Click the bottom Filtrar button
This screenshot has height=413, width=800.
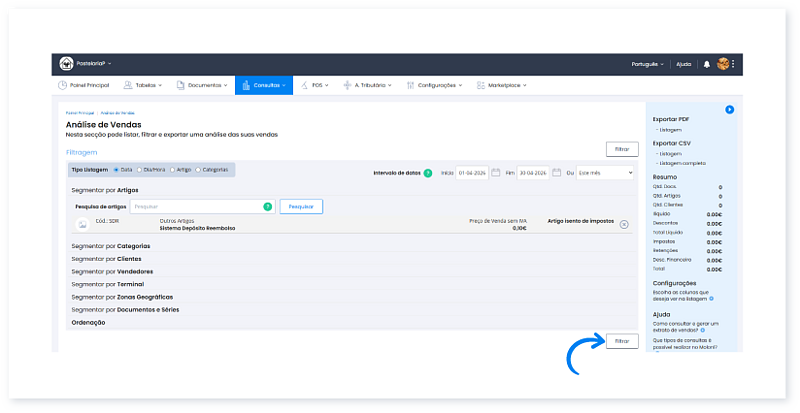click(621, 341)
